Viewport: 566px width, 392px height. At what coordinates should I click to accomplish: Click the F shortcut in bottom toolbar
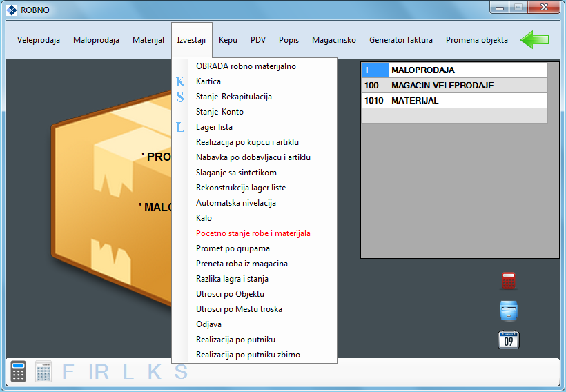[68, 372]
